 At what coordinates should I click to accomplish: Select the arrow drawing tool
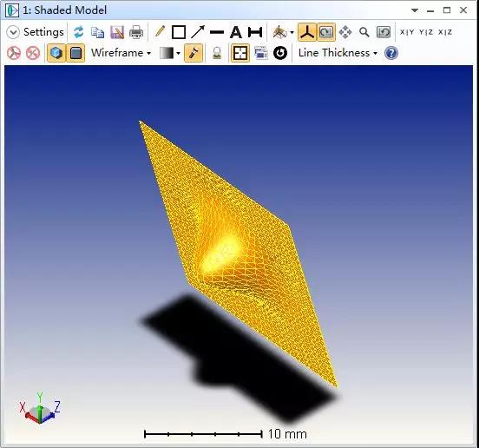pyautogui.click(x=198, y=32)
